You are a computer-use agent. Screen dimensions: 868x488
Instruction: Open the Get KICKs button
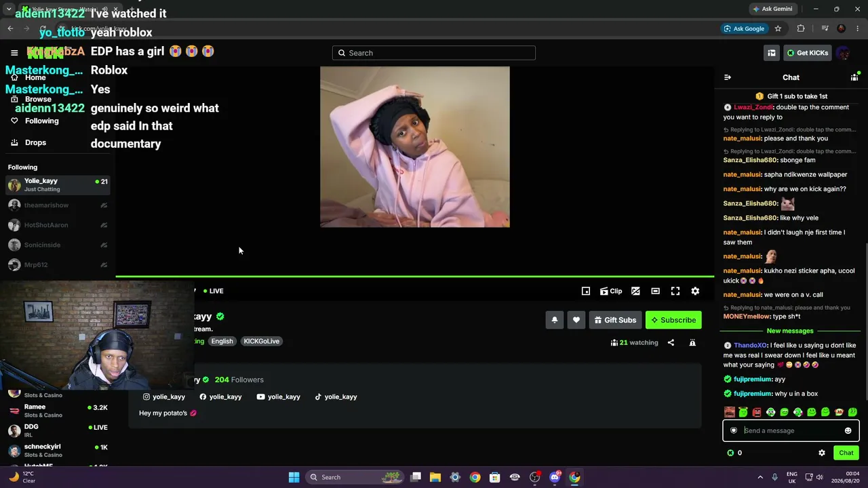coord(807,53)
